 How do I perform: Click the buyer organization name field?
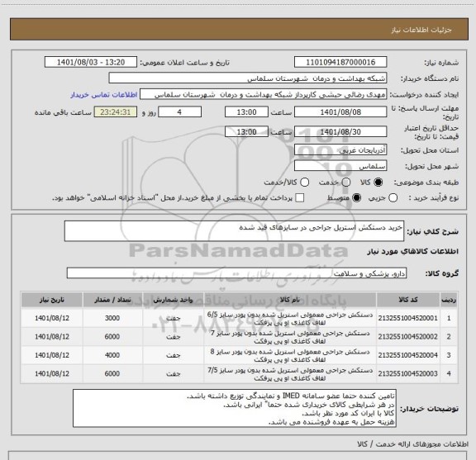(x=248, y=78)
